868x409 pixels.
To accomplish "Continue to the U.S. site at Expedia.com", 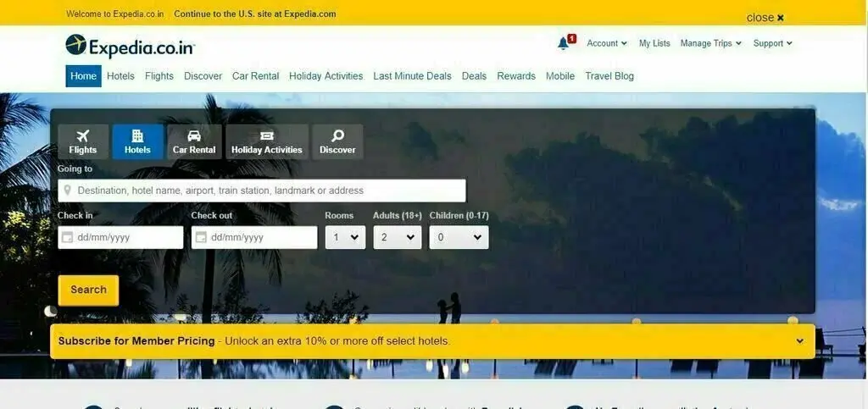I will (255, 14).
